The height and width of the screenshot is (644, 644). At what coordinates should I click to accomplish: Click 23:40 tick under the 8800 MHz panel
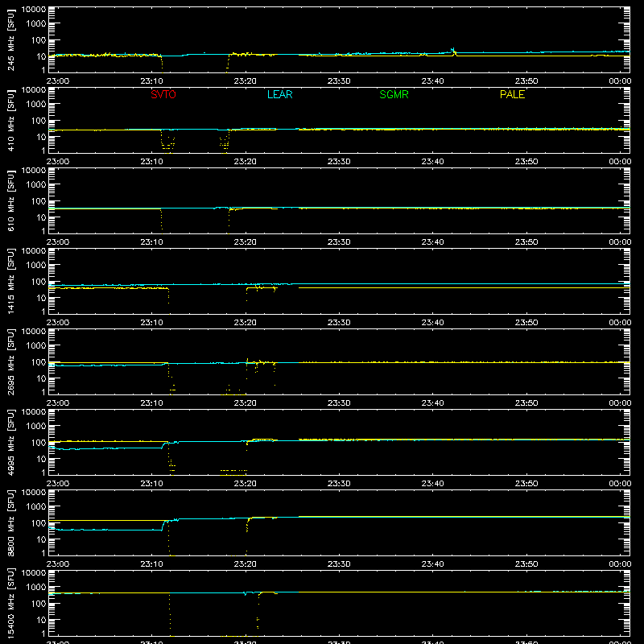(x=432, y=564)
